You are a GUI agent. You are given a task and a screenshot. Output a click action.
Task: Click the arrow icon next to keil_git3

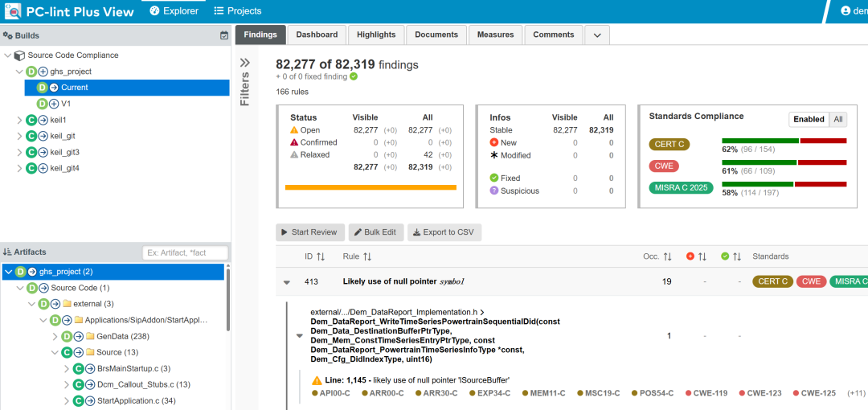[x=43, y=152]
